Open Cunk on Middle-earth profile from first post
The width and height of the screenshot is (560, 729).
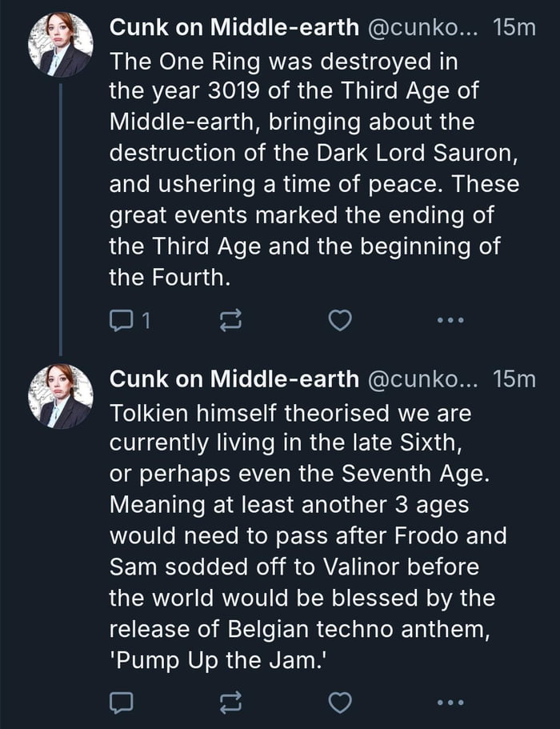tap(234, 28)
